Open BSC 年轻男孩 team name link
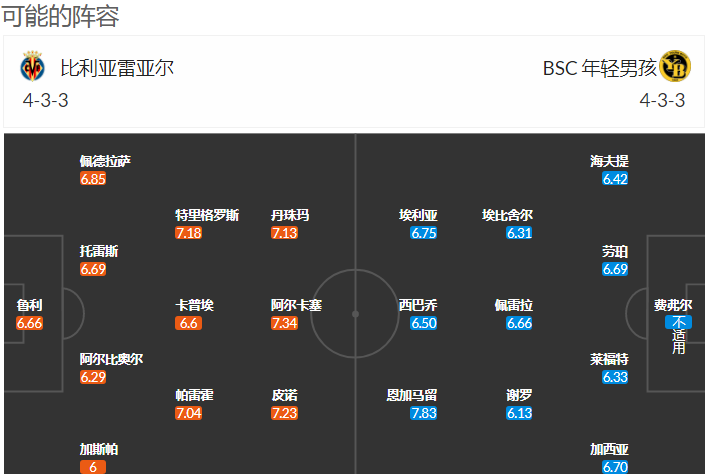 pos(600,68)
